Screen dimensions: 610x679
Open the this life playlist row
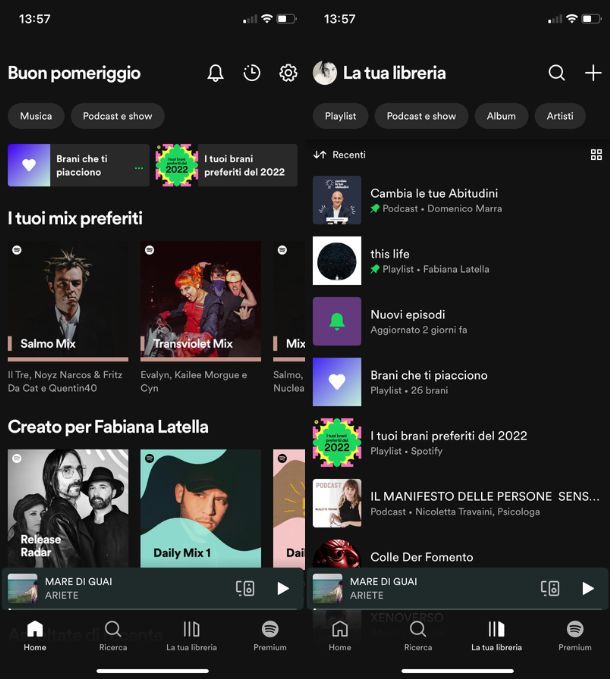[457, 261]
